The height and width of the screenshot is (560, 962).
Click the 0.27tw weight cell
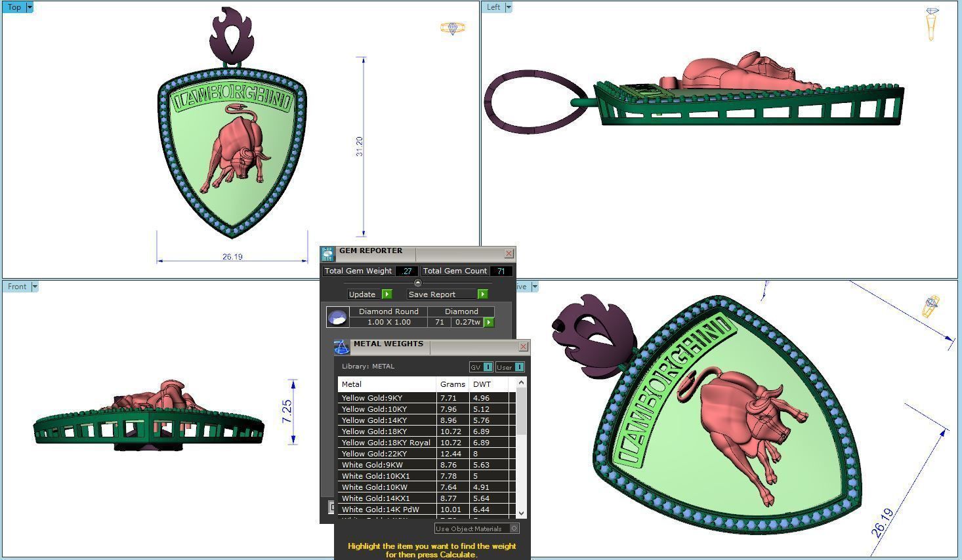coord(468,323)
